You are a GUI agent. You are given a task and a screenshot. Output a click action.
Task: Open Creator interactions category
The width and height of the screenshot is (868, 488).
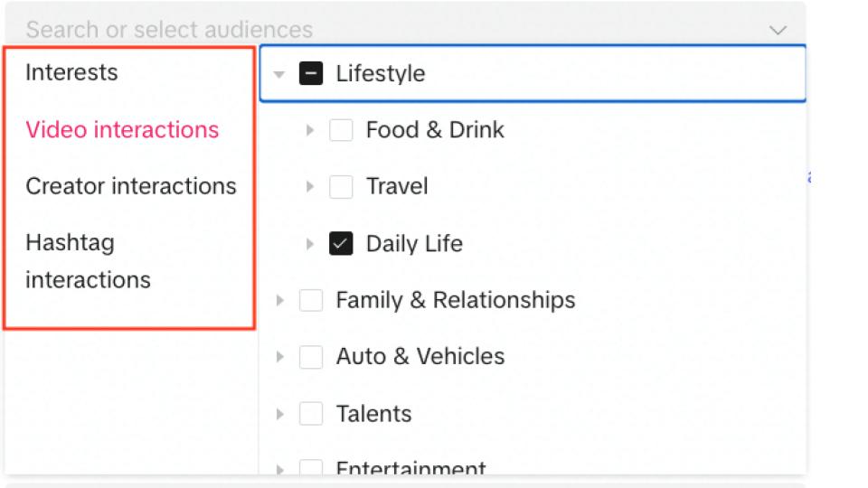tap(130, 186)
